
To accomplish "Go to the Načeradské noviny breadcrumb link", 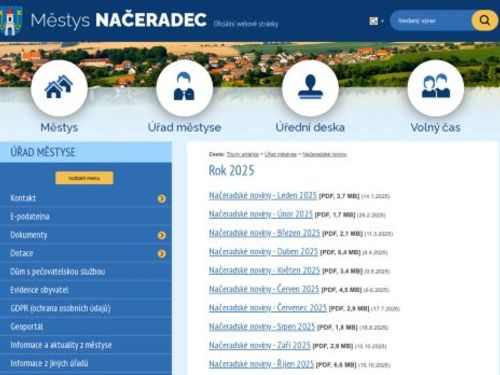I will (x=325, y=154).
